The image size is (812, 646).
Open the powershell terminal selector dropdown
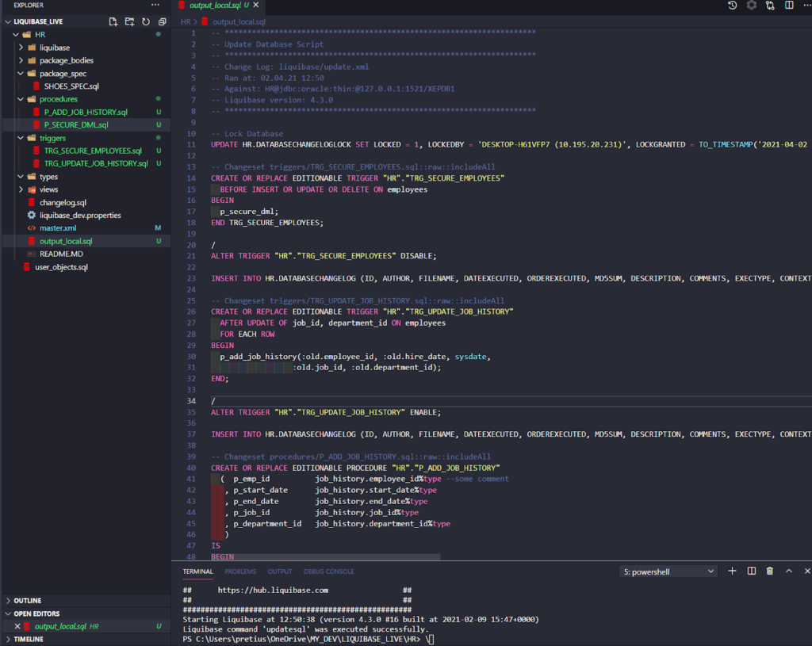pos(668,571)
